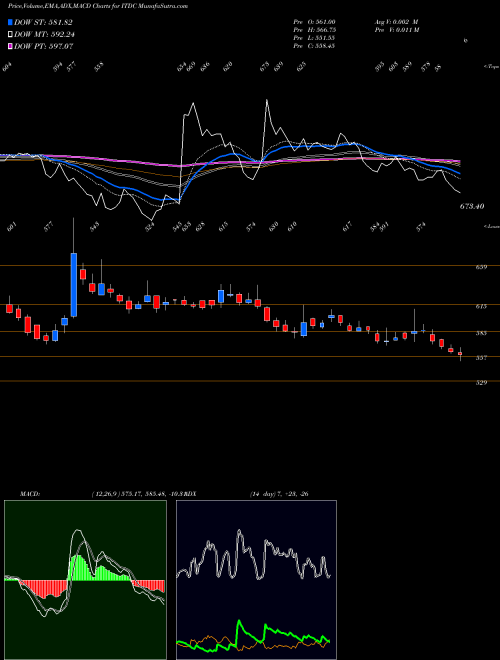Click the 615 price level label
The height and width of the screenshot is (660, 500).
[481, 306]
